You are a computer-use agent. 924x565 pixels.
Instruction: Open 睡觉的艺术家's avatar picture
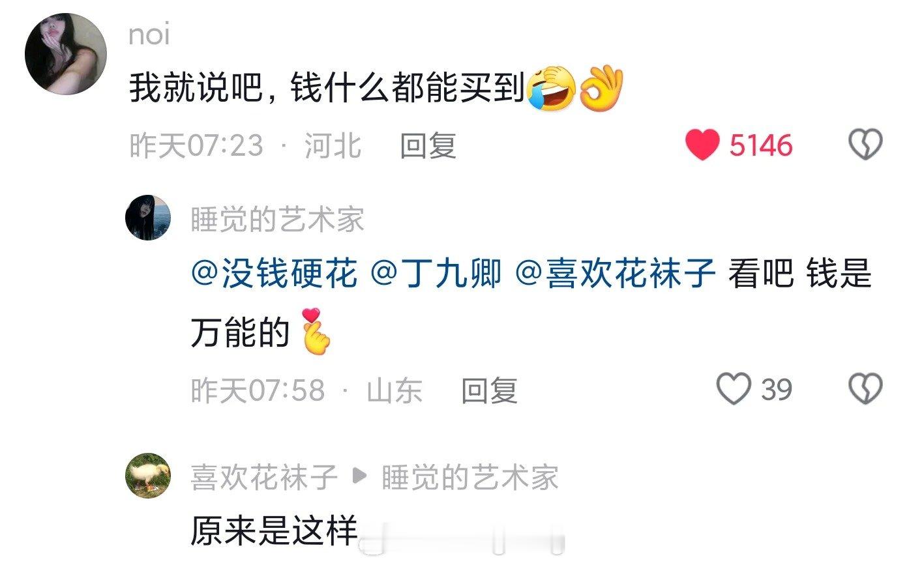(148, 217)
